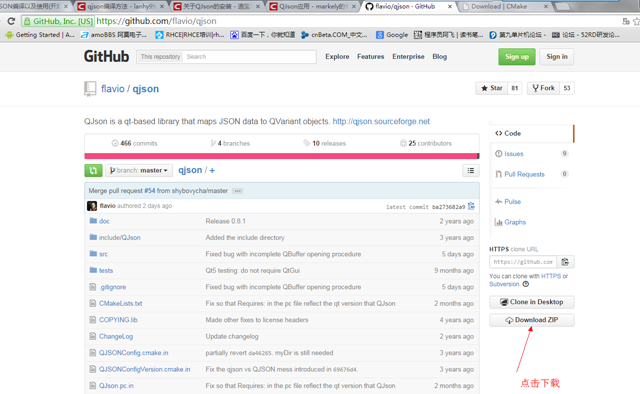Click the green compare and review icon
The width and height of the screenshot is (640, 394).
point(93,170)
